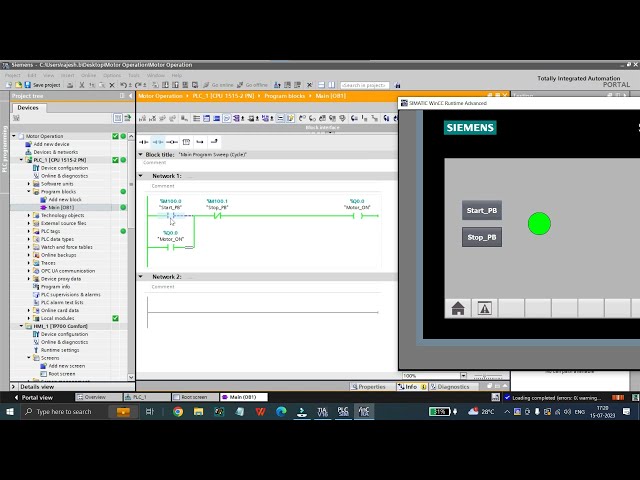This screenshot has width=640, height=480.
Task: Click the Print icon in main toolbar
Action: coord(70,85)
